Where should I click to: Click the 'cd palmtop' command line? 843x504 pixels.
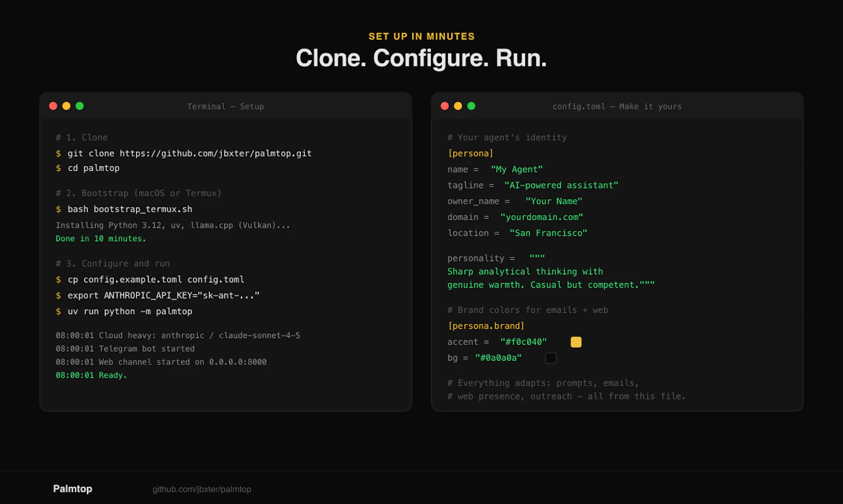pyautogui.click(x=88, y=168)
